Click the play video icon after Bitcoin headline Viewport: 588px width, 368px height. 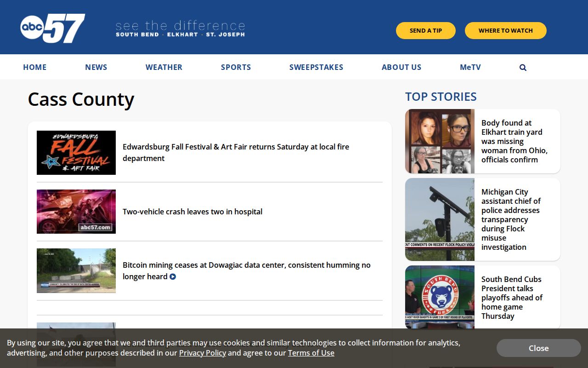tap(173, 276)
